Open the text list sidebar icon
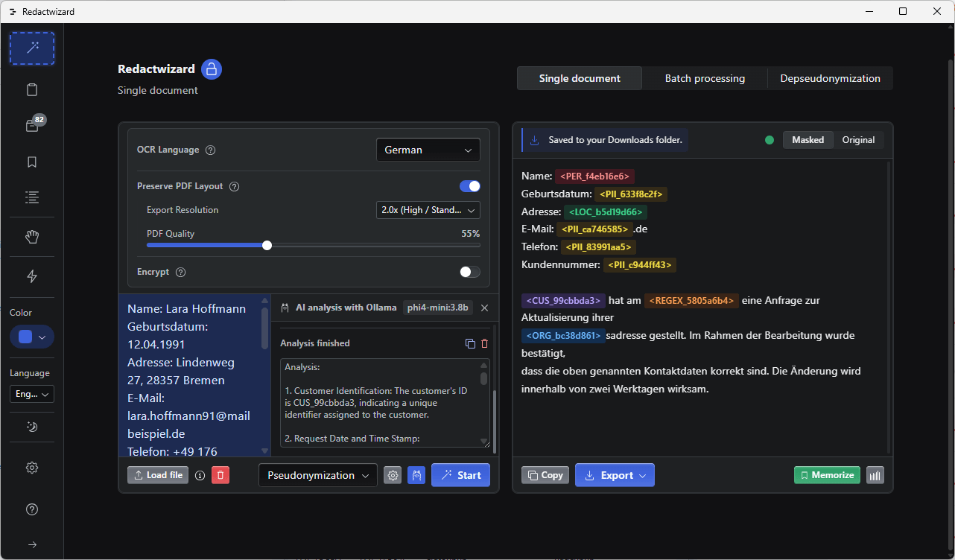 click(x=32, y=197)
